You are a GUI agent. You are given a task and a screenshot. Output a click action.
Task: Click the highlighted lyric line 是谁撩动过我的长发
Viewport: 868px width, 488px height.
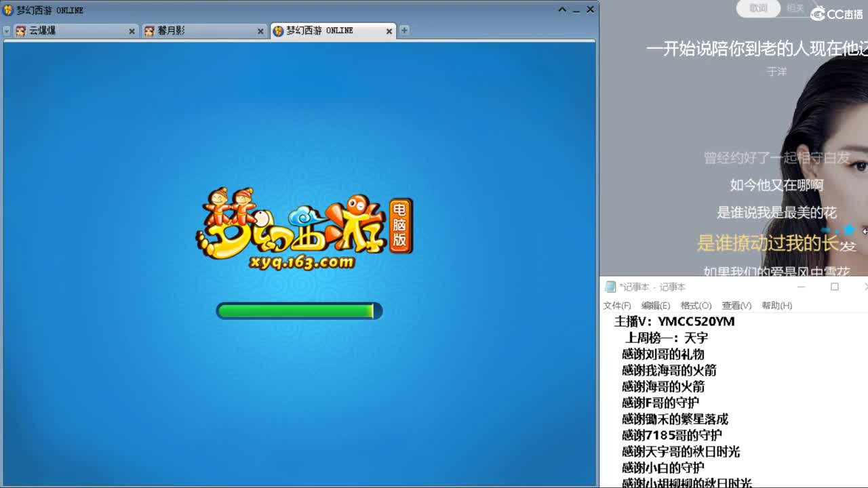point(776,243)
